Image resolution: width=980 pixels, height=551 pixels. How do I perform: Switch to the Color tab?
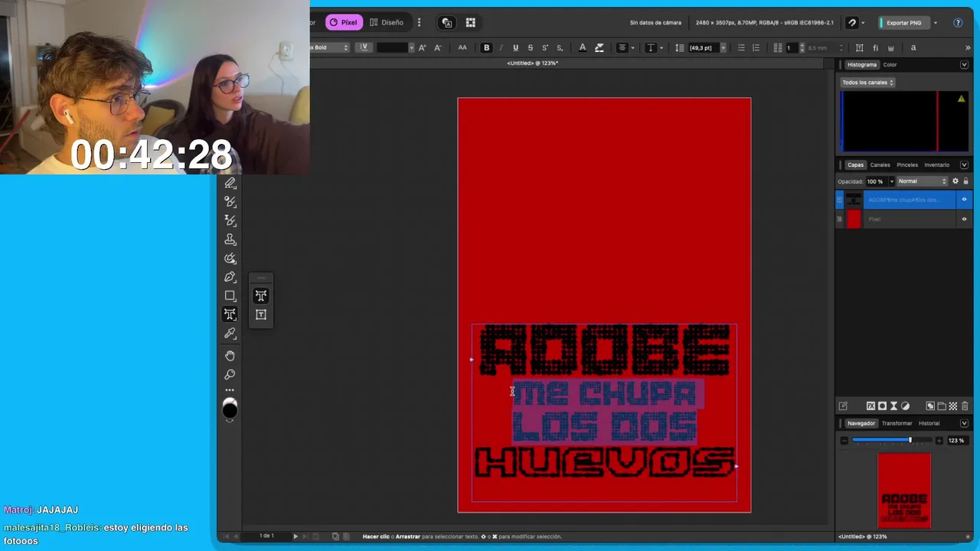pyautogui.click(x=890, y=65)
